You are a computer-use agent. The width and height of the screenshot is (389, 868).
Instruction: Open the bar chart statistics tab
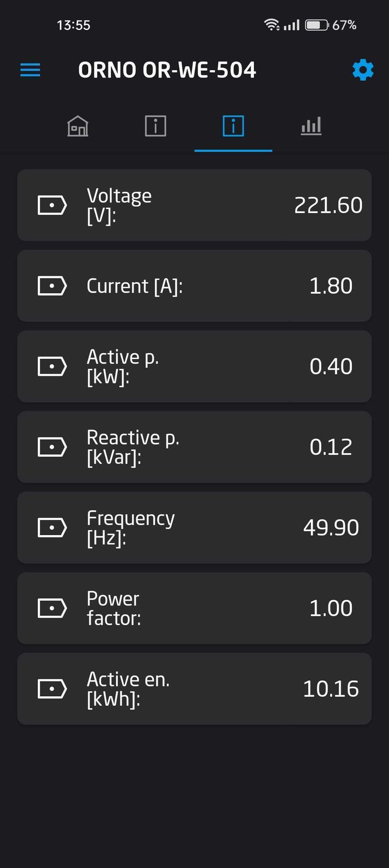pyautogui.click(x=311, y=125)
